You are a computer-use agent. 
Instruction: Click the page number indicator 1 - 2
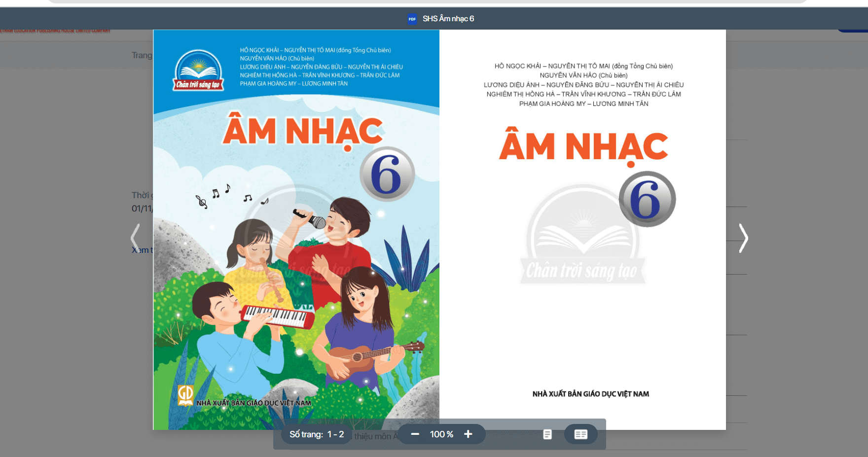click(x=336, y=434)
